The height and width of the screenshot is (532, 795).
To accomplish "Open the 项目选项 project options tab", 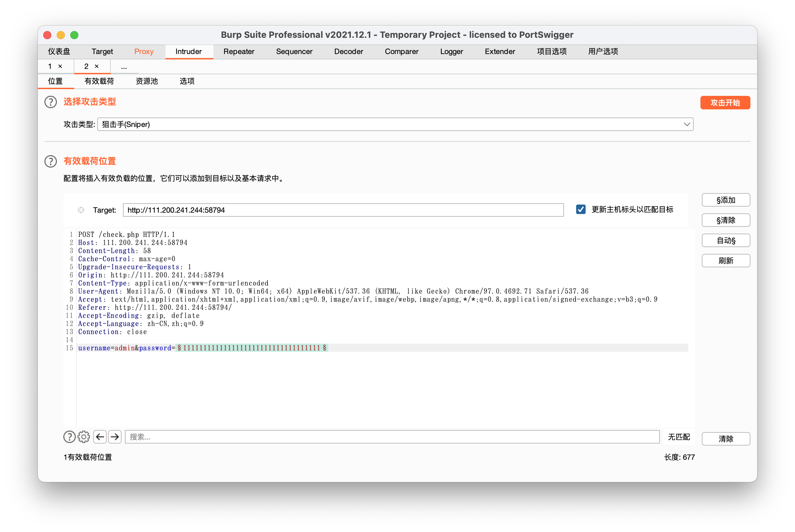I will 552,52.
